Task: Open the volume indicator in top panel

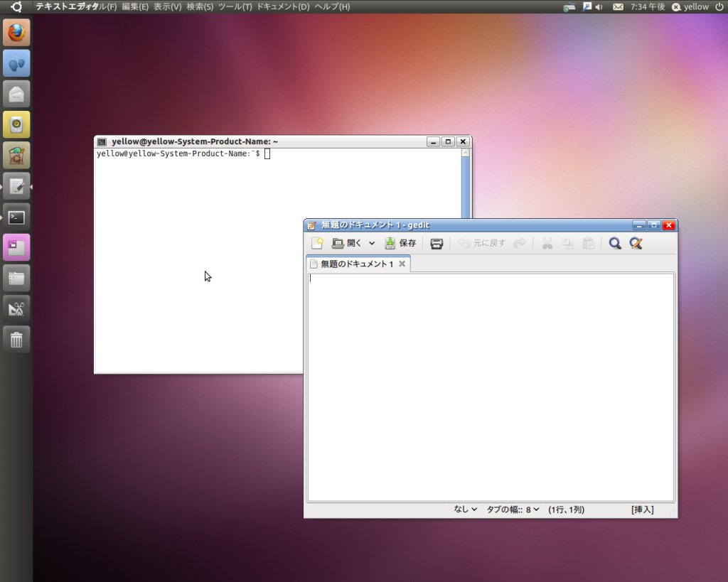Action: (599, 6)
